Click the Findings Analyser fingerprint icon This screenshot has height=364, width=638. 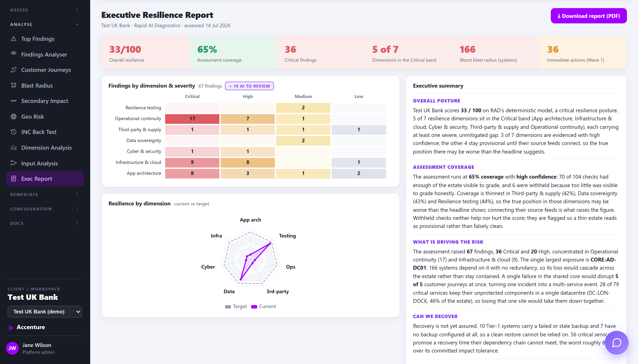[x=13, y=54]
